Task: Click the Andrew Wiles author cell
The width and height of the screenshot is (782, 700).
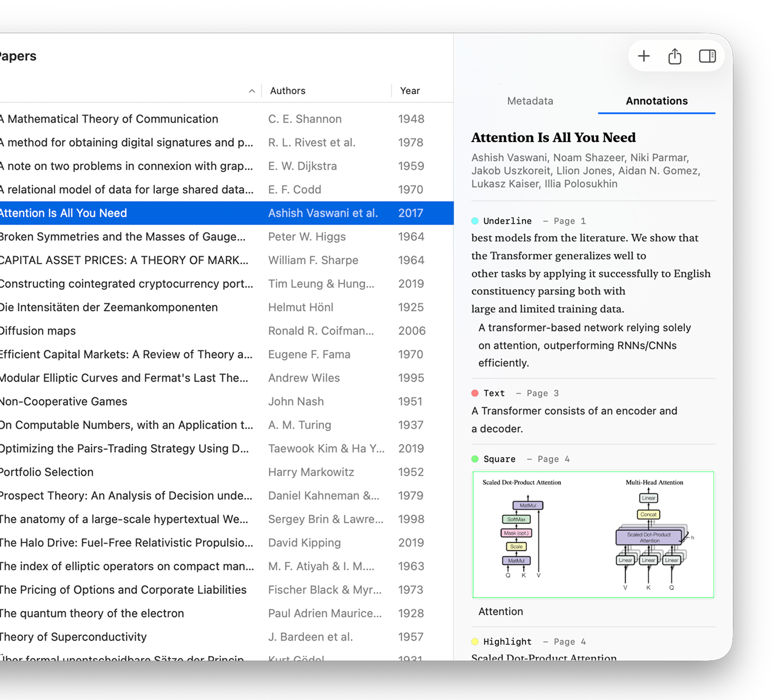Action: 304,378
